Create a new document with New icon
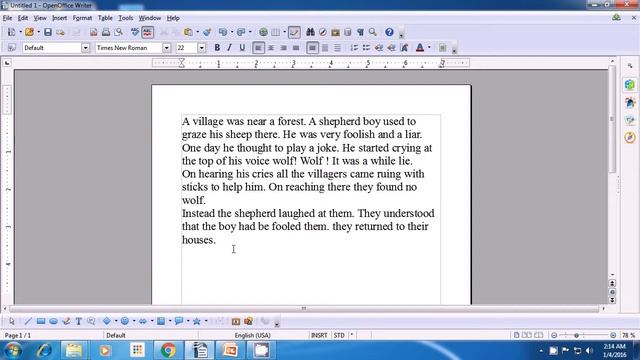The height and width of the screenshot is (360, 640). click(x=11, y=32)
